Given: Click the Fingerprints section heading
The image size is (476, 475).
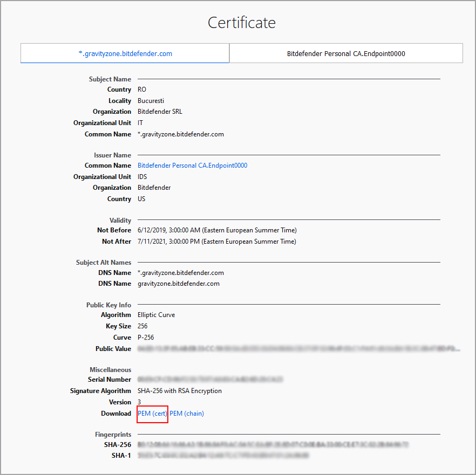Looking at the screenshot, I should tap(113, 435).
